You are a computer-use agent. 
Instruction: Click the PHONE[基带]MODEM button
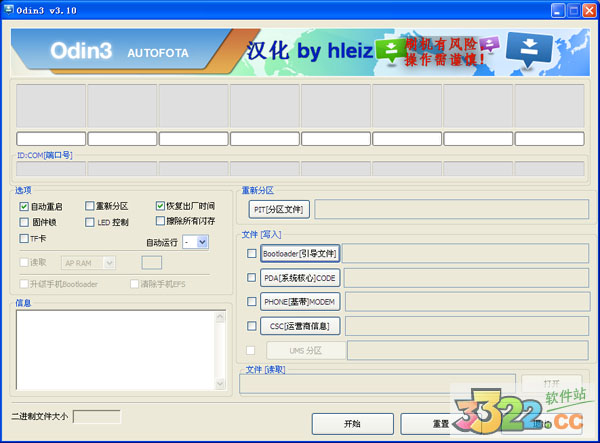pos(300,302)
